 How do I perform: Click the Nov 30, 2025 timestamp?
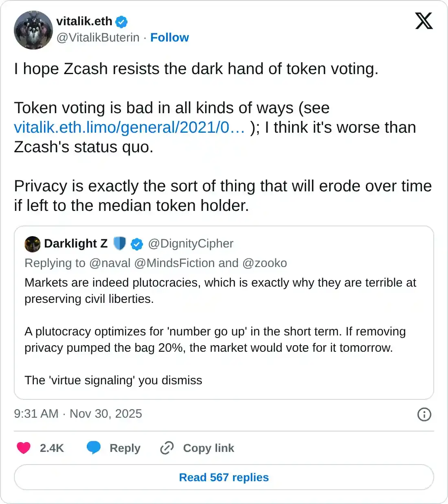coord(106,414)
